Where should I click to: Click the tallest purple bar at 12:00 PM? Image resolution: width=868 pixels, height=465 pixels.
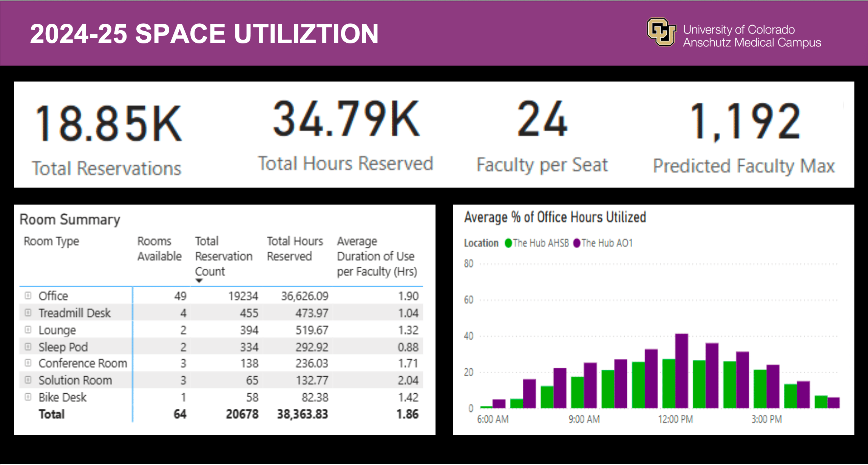coord(681,371)
